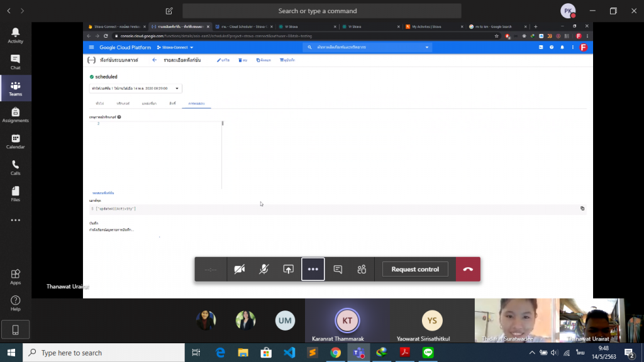Open more actions menu in call controls

click(313, 269)
